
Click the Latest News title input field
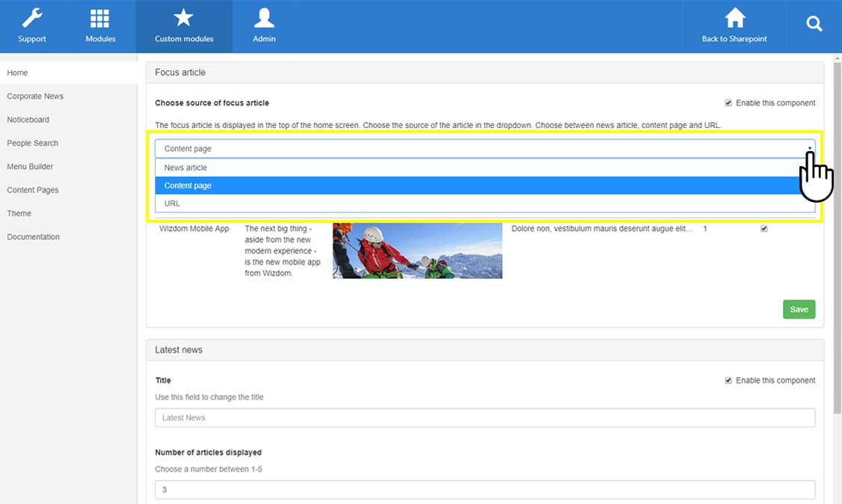pyautogui.click(x=484, y=418)
